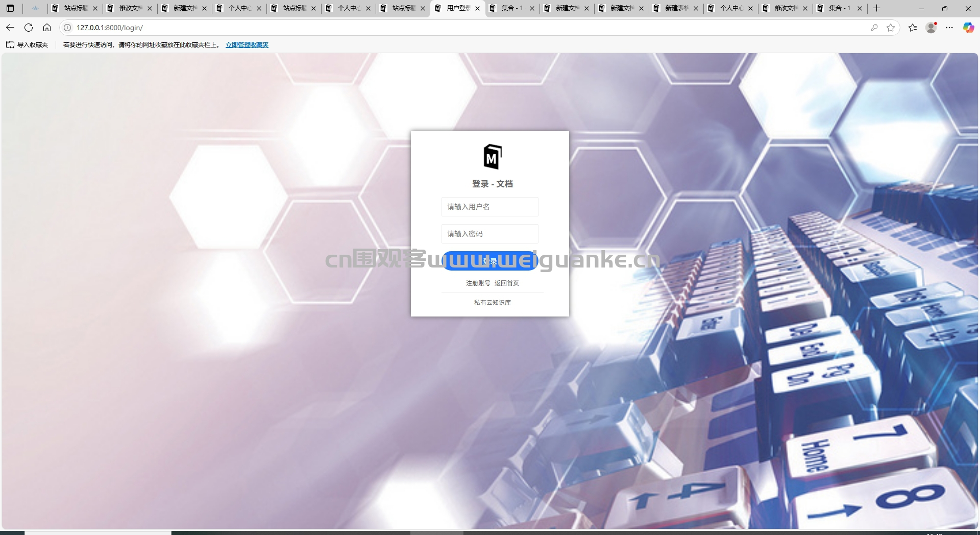Screen dimensions: 980x535
Task: Open the tab actions menu icon
Action: [10, 8]
